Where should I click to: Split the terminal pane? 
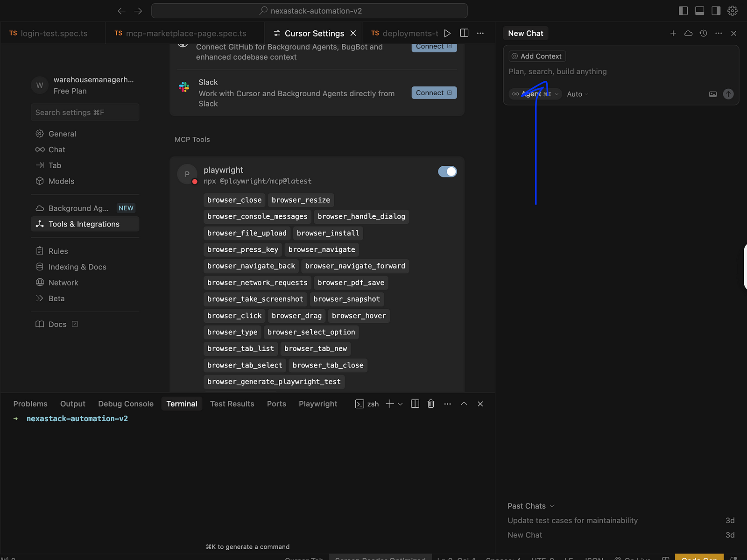click(x=415, y=404)
